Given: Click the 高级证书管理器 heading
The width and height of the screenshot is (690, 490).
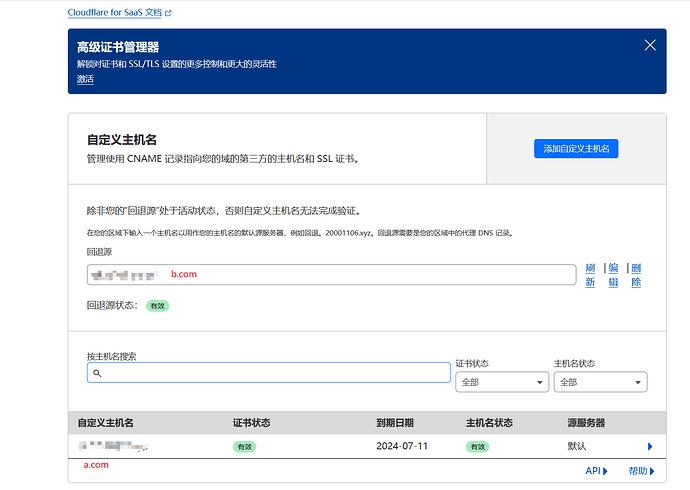Looking at the screenshot, I should 118,47.
